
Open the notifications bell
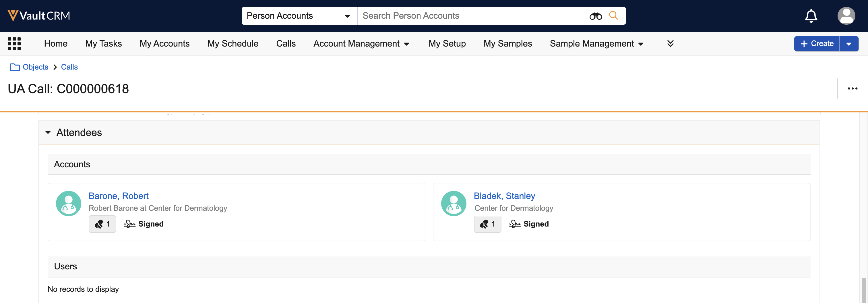pos(811,16)
